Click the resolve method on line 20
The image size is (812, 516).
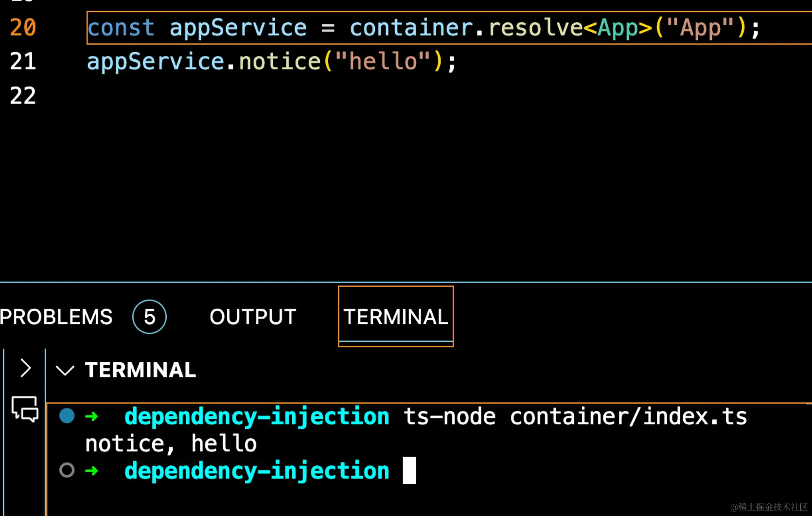535,27
